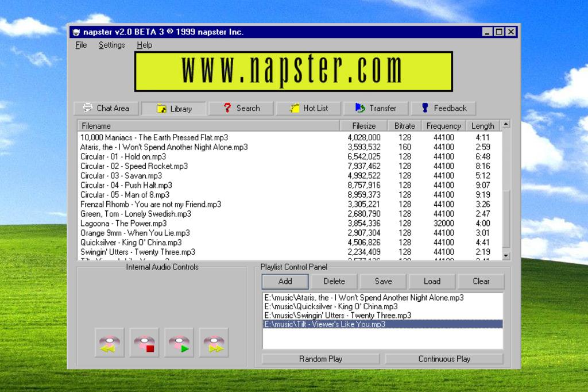588x392 pixels.
Task: Click the Load playlist button
Action: pos(432,281)
